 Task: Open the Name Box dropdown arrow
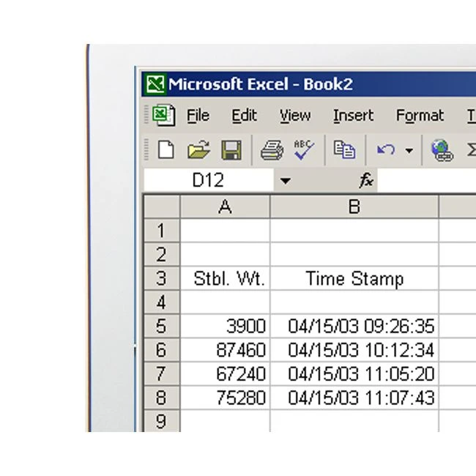[285, 181]
